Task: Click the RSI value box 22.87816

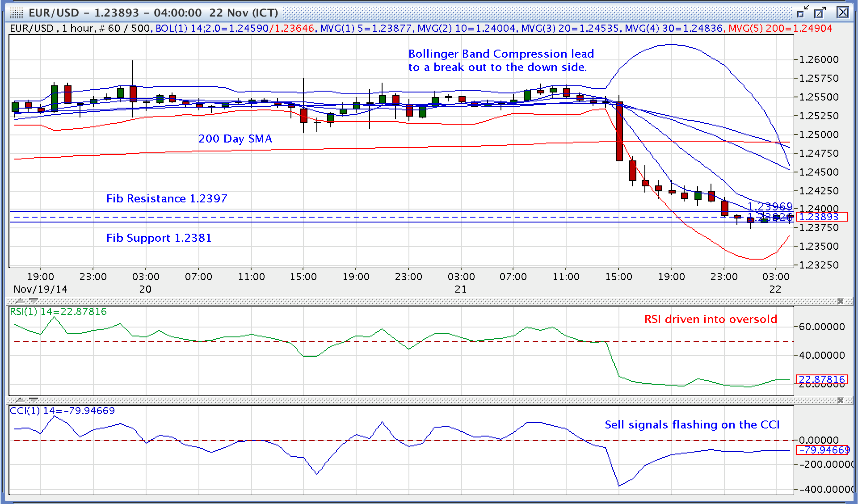Action: (821, 379)
